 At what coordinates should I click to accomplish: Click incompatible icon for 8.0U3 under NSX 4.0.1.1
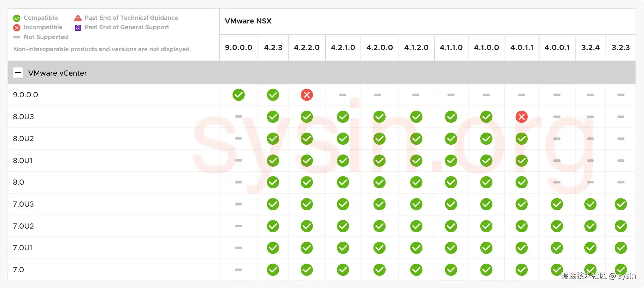pyautogui.click(x=522, y=116)
